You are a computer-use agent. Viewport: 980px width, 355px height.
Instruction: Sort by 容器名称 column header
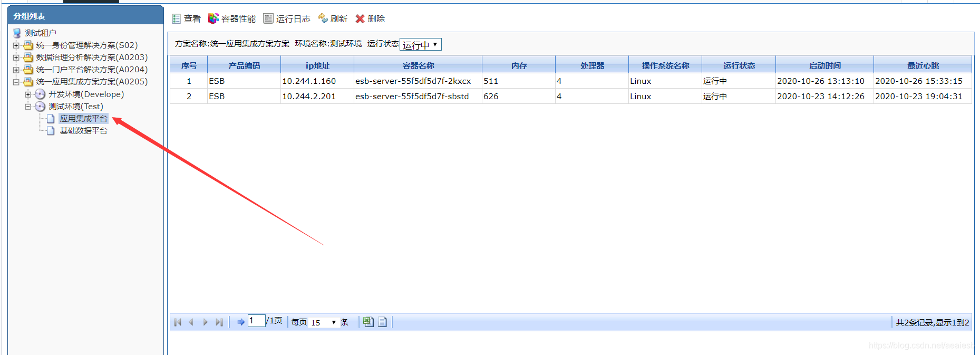pyautogui.click(x=418, y=65)
